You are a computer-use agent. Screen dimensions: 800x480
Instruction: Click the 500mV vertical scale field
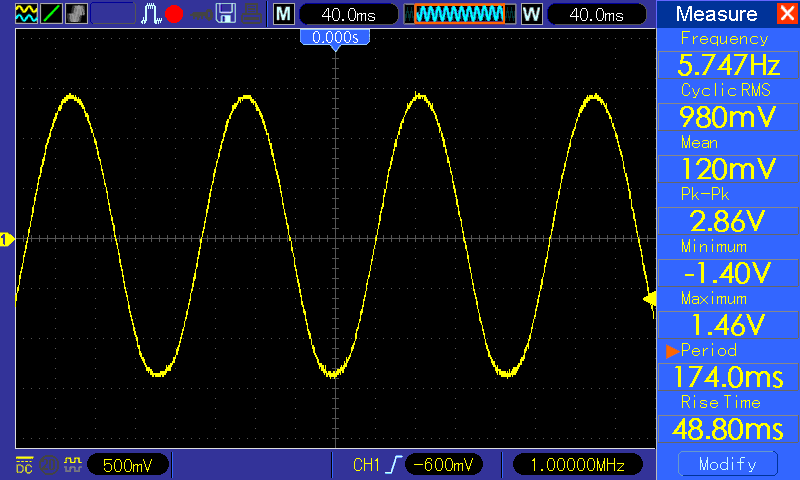[128, 465]
